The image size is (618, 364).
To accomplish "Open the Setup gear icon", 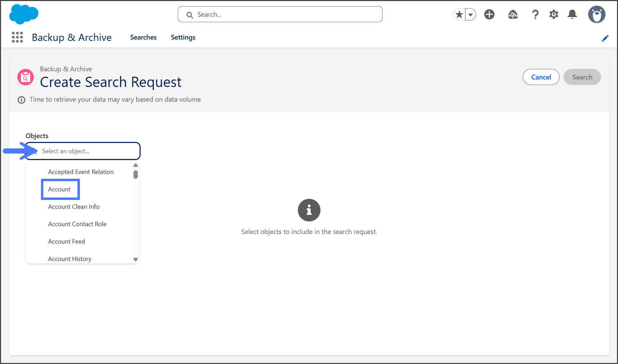I will (554, 14).
